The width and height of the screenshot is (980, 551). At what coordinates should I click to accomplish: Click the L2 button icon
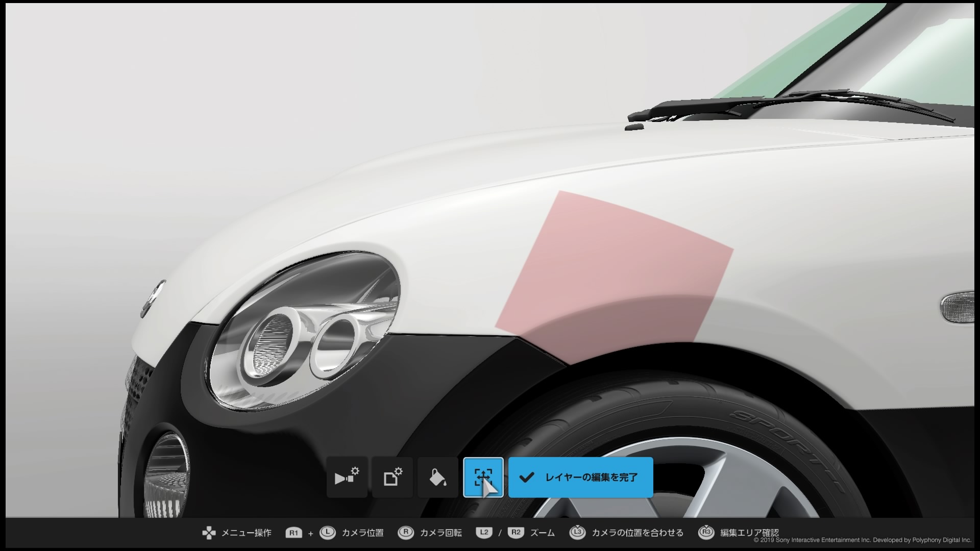click(484, 533)
